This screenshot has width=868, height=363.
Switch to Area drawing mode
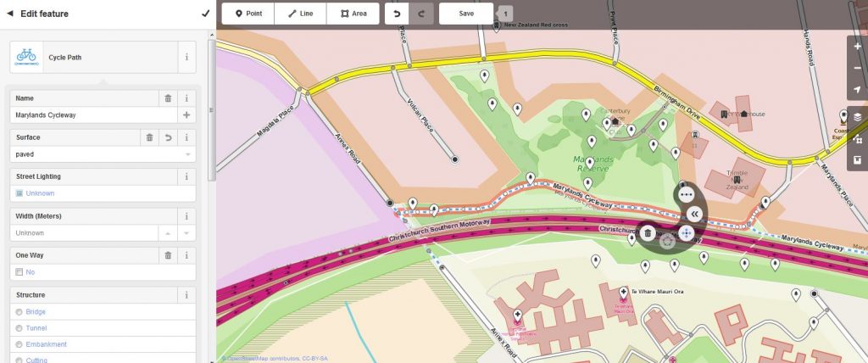pyautogui.click(x=353, y=14)
